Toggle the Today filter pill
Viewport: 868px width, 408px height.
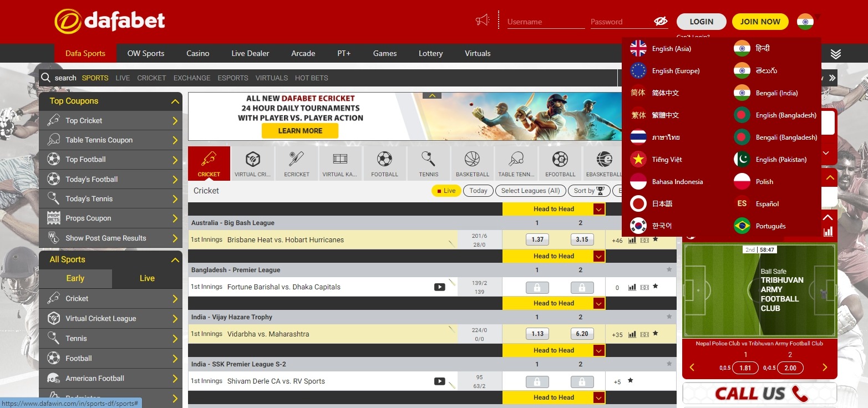pyautogui.click(x=478, y=191)
